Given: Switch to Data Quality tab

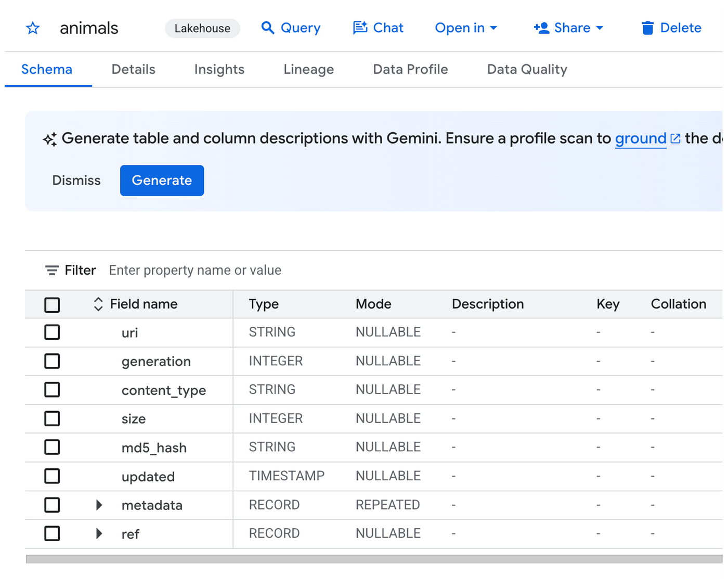Looking at the screenshot, I should pyautogui.click(x=527, y=69).
